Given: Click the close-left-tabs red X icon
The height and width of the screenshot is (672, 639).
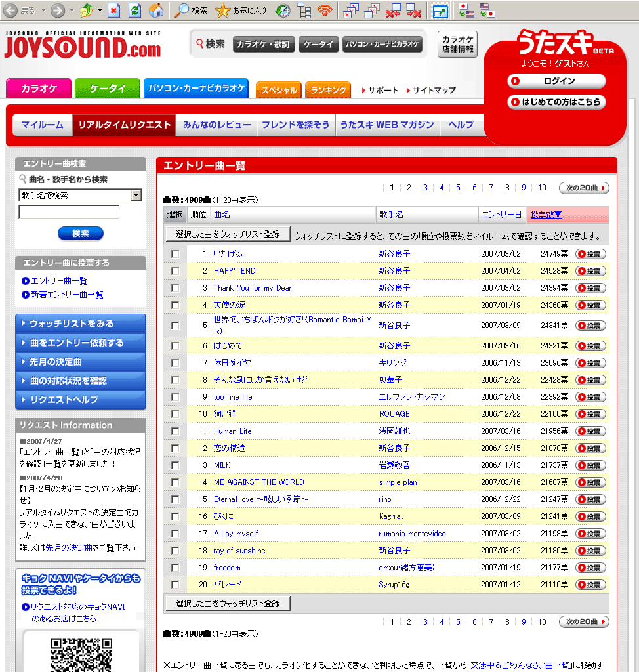Looking at the screenshot, I should (393, 10).
